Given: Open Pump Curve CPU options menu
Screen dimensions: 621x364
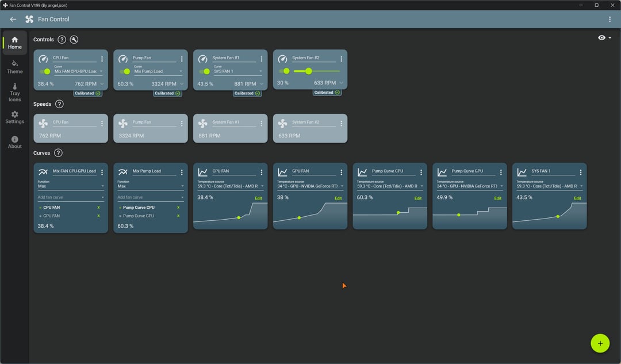Looking at the screenshot, I should pos(421,173).
